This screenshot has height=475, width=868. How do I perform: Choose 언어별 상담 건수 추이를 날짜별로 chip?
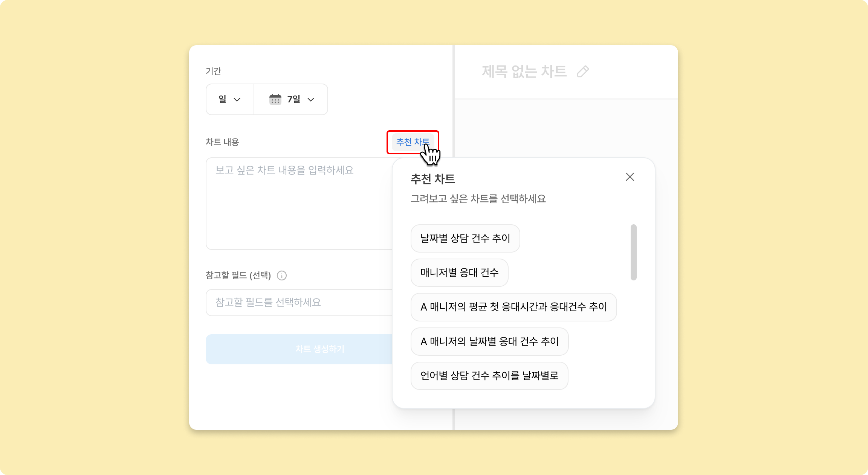489,376
